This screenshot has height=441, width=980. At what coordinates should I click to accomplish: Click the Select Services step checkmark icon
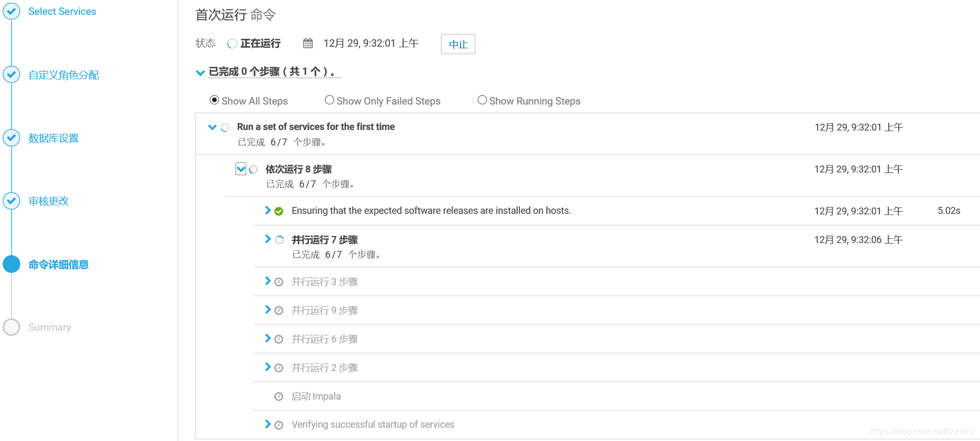tap(11, 11)
